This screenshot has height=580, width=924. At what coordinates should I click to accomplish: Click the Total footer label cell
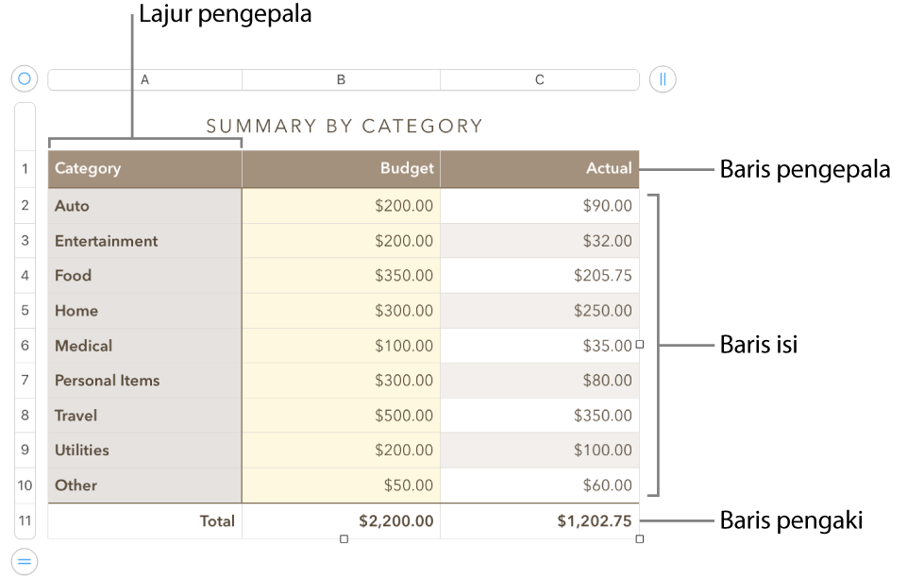(216, 520)
